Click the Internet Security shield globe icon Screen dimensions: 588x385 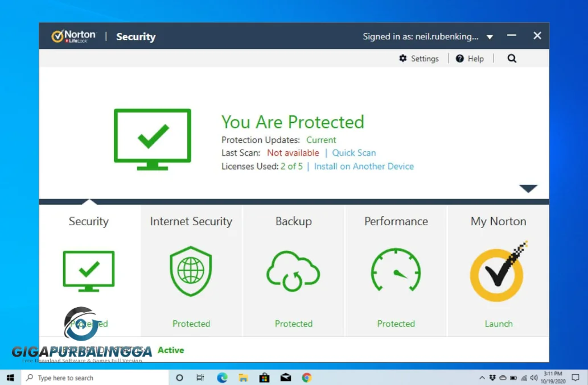pos(191,271)
